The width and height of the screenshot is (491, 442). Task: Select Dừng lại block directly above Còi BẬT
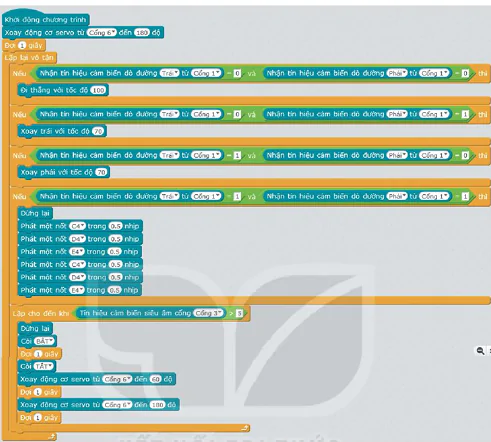(x=35, y=328)
